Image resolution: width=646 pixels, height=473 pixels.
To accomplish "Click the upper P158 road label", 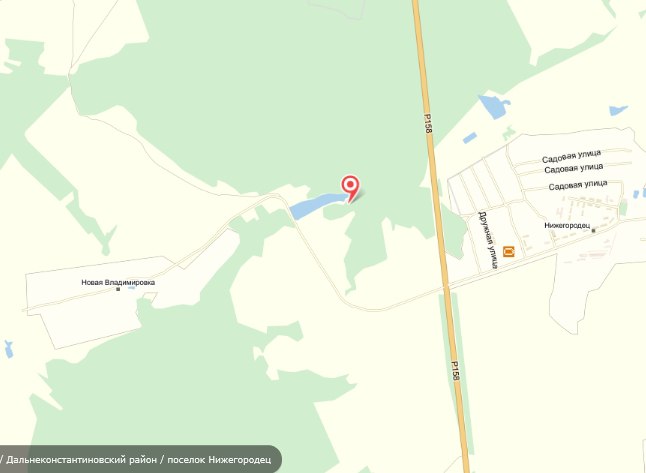I will [x=428, y=124].
